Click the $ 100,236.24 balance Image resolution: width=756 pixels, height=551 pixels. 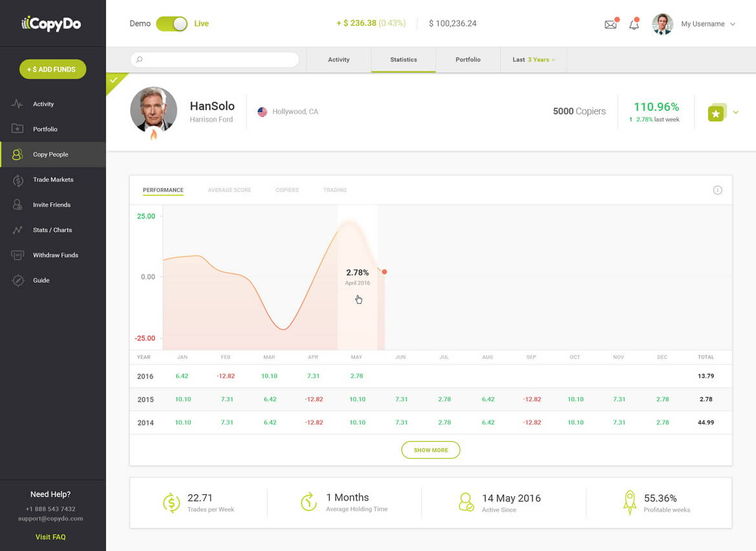452,24
